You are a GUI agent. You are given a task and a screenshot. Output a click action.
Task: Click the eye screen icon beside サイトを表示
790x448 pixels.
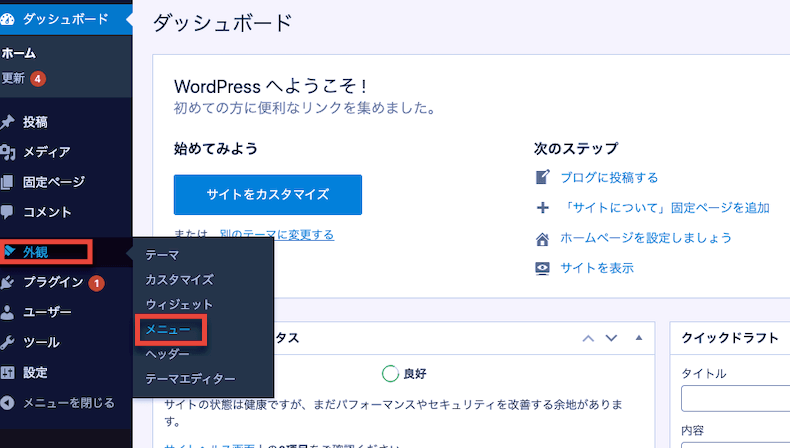(x=542, y=268)
